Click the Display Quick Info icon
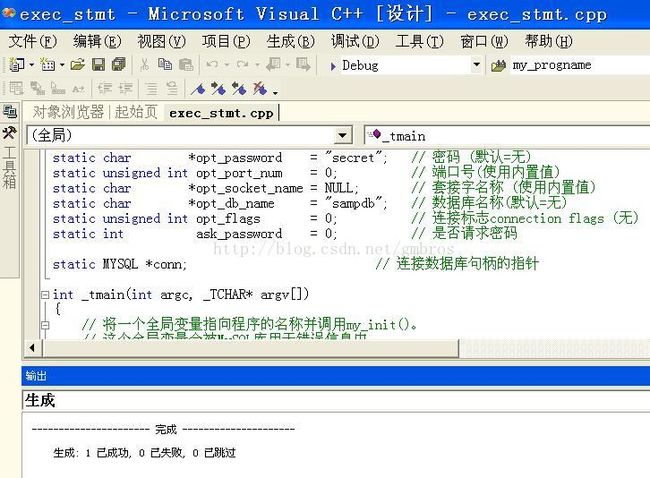650x478 pixels. 58,88
